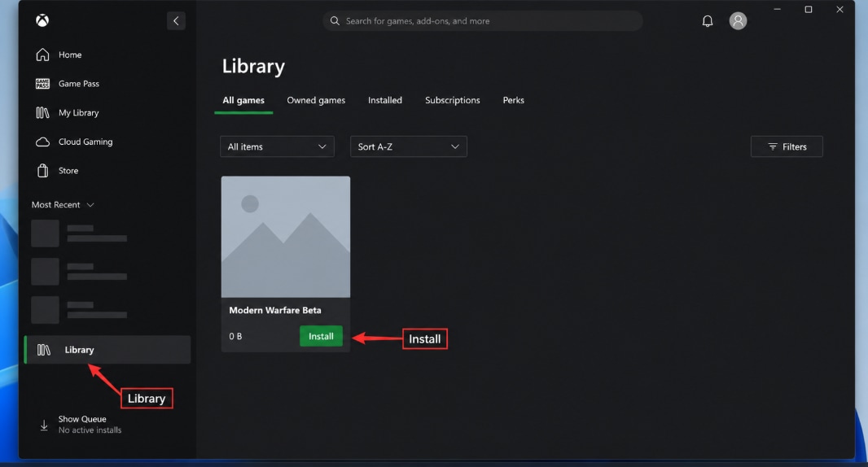Click the Store shopping bag icon
The width and height of the screenshot is (868, 467).
tap(42, 170)
